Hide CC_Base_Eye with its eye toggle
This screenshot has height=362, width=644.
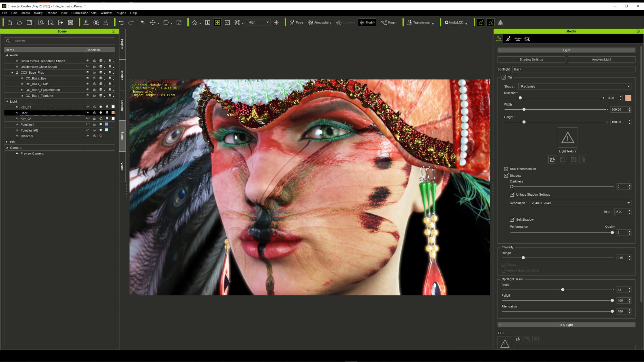88,78
